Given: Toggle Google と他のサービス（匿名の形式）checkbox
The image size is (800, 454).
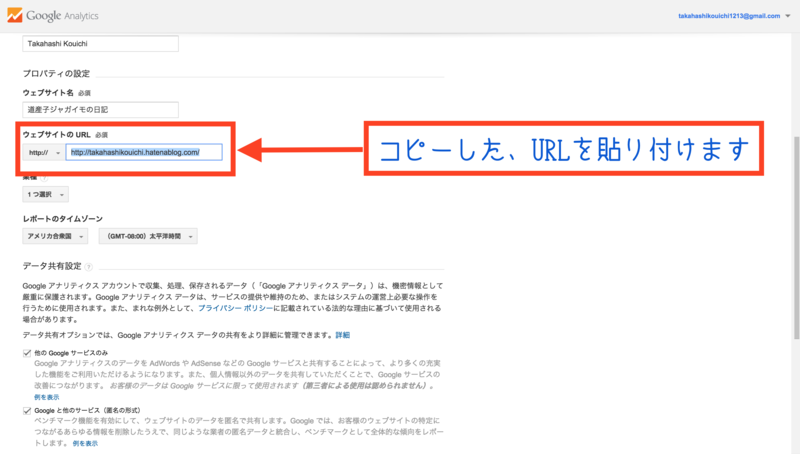Looking at the screenshot, I should point(27,411).
